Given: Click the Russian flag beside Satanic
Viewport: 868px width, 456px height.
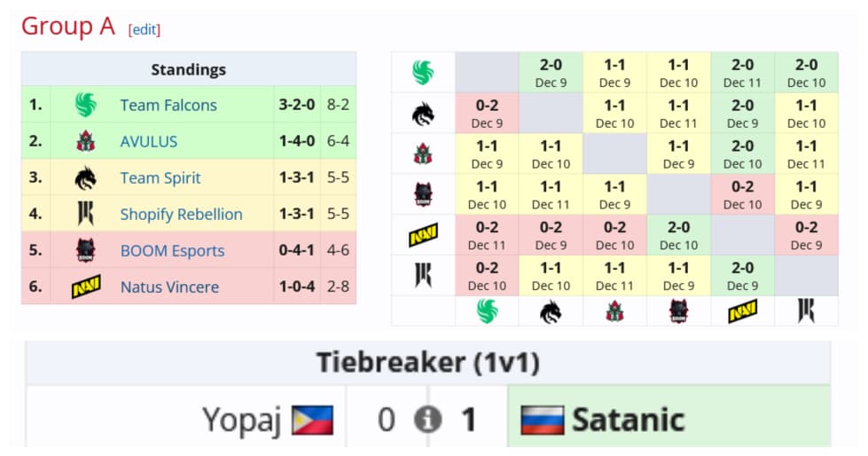Looking at the screenshot, I should pyautogui.click(x=543, y=419).
